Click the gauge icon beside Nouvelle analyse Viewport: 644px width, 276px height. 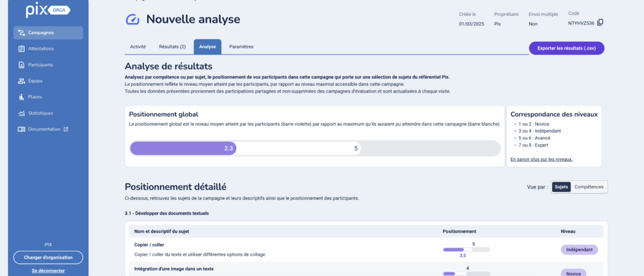click(132, 19)
